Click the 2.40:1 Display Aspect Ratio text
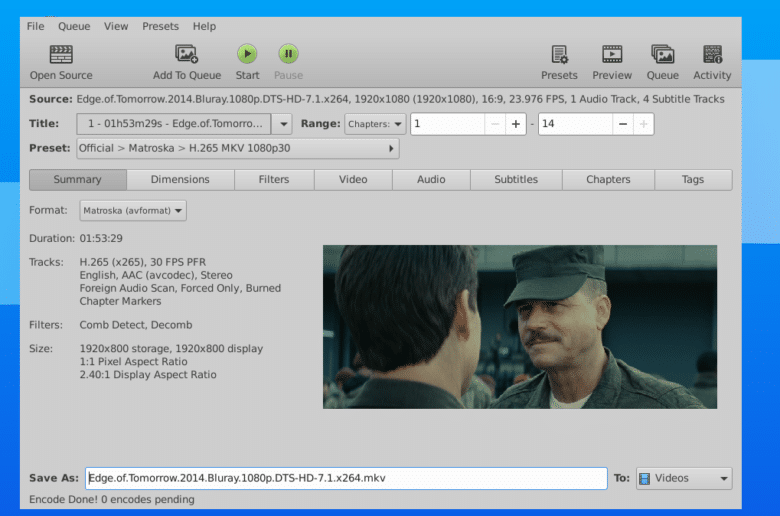Image resolution: width=780 pixels, height=516 pixels. tap(148, 375)
